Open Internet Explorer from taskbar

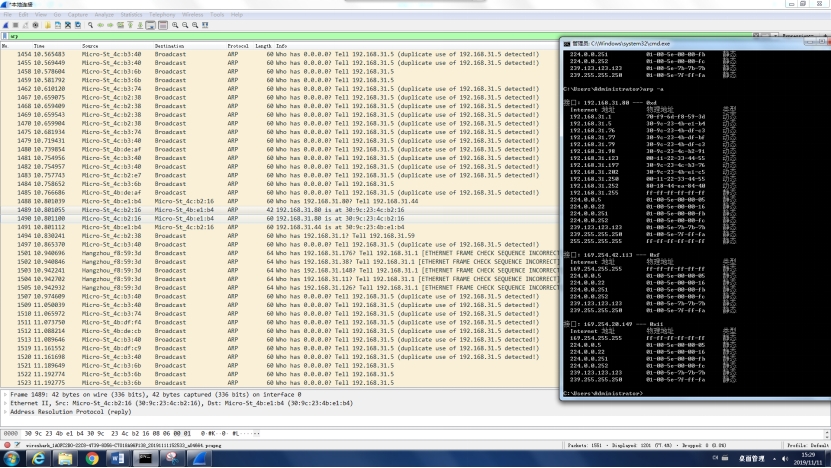[38, 458]
